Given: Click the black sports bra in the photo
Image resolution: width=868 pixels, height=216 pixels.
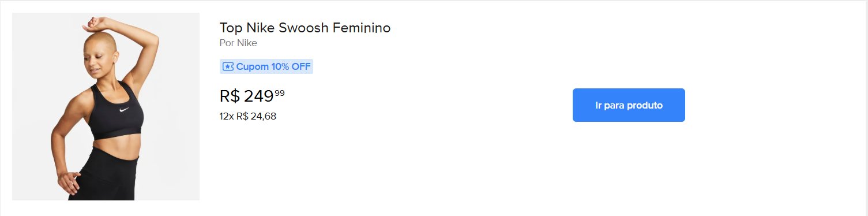Looking at the screenshot, I should pos(114,110).
